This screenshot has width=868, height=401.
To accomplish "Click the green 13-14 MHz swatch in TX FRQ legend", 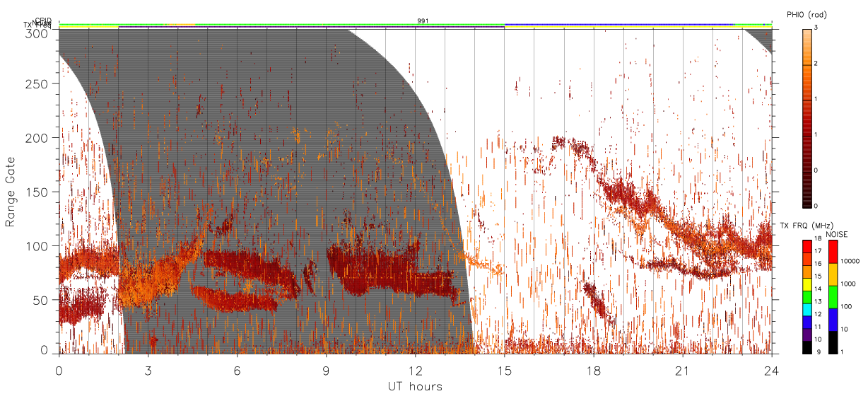I will (x=807, y=296).
